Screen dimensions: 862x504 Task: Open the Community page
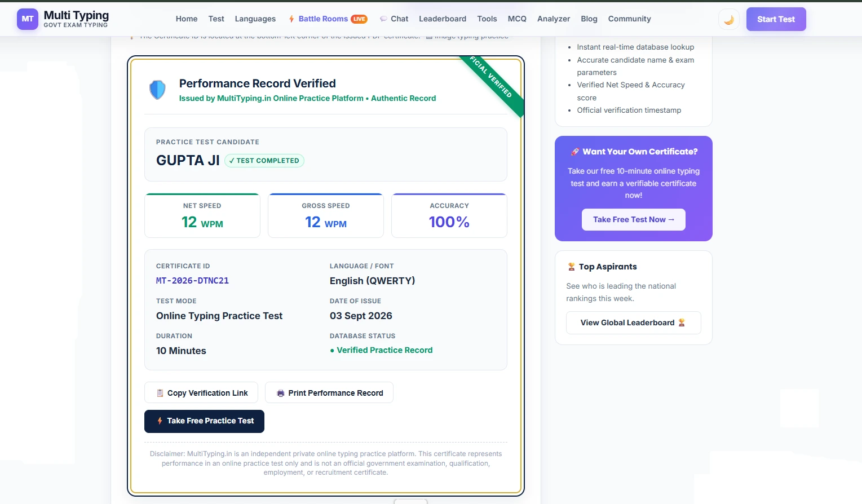tap(629, 19)
